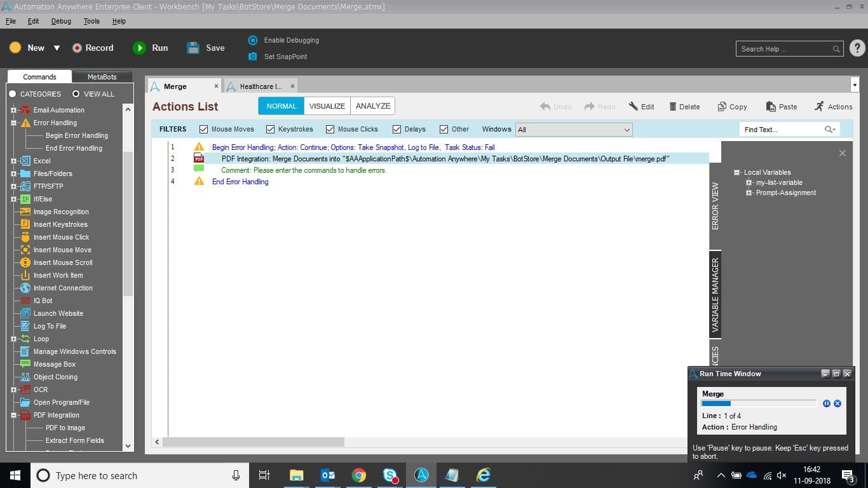Switch to the MetaBots tab

point(102,77)
